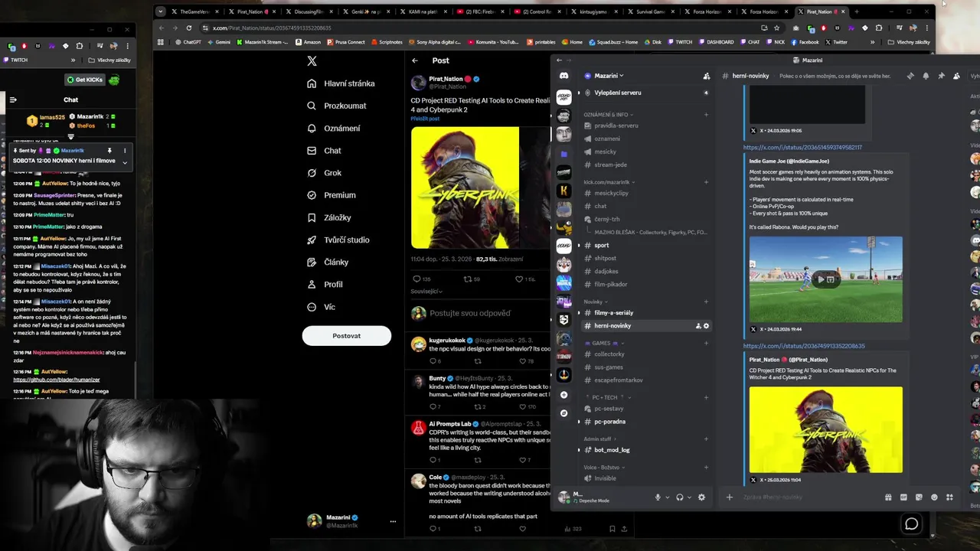Open the pravidla-serveru channel
The width and height of the screenshot is (980, 551).
click(x=616, y=126)
